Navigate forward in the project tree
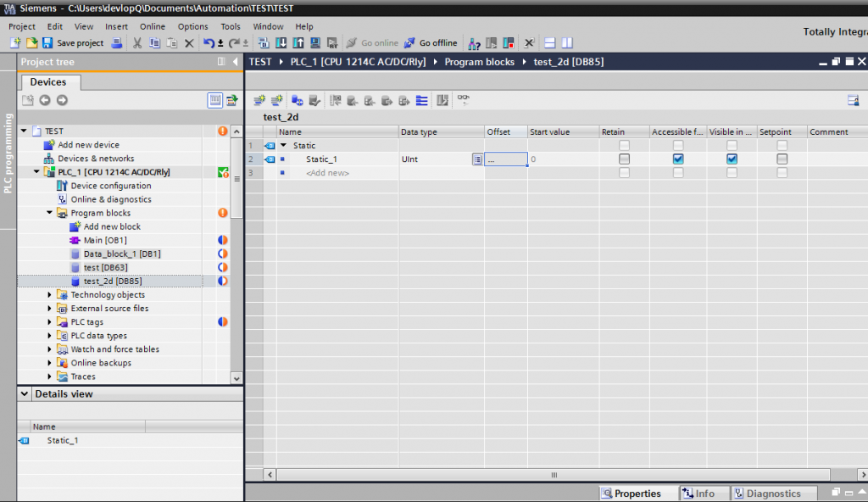 [x=62, y=100]
